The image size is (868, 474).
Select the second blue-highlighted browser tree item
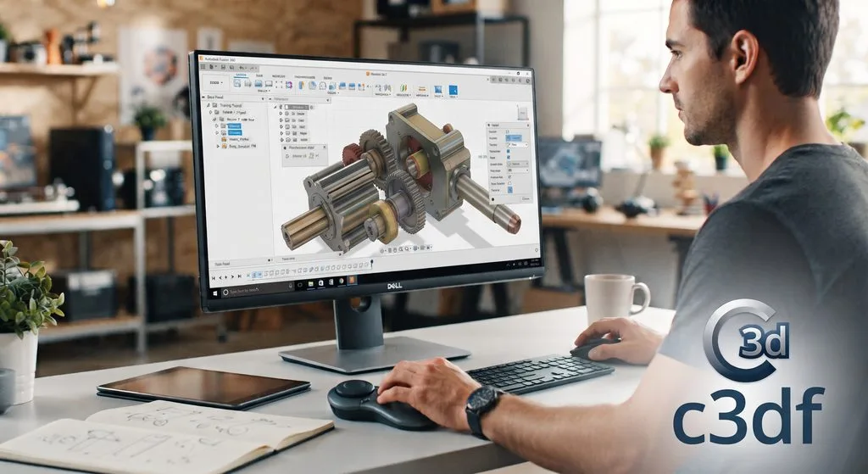pos(235,132)
